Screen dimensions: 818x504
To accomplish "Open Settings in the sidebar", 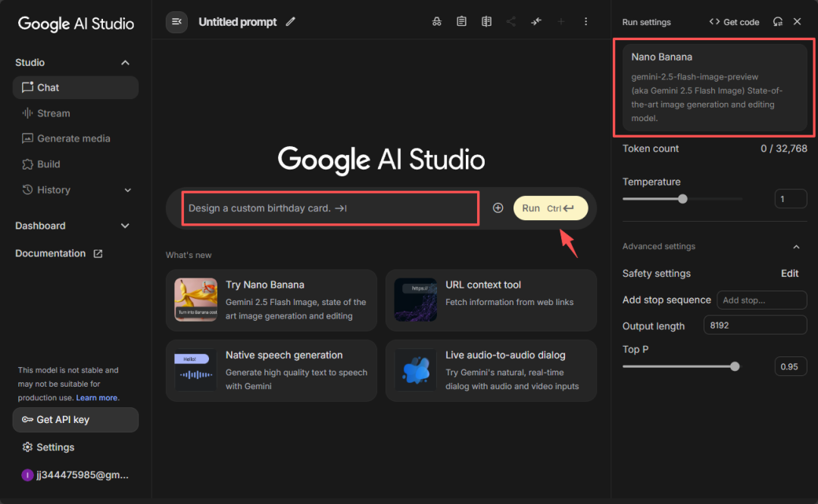I will tap(48, 447).
